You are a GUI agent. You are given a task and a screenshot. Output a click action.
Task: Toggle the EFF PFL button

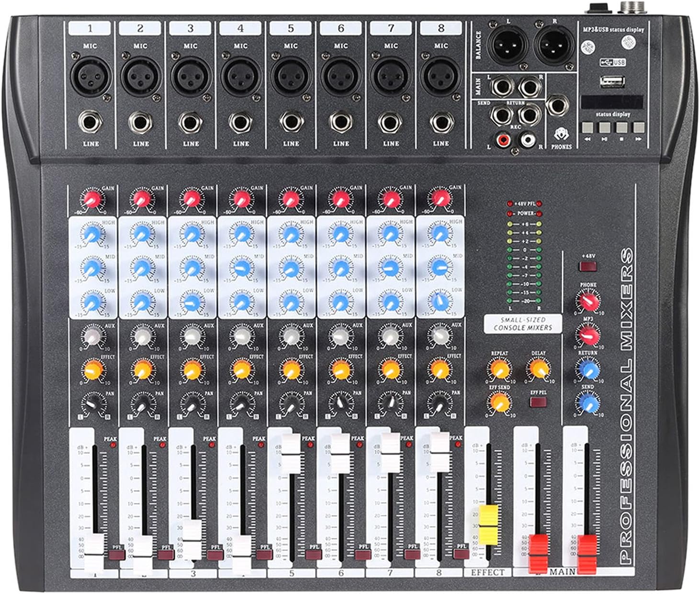538,402
